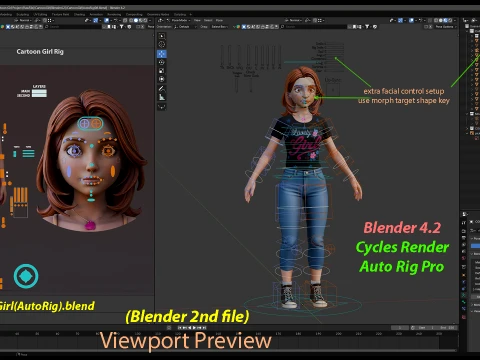Screen dimensions: 480x360
Task: Select the Scale tool in viewport toolbar
Action: click(x=162, y=71)
